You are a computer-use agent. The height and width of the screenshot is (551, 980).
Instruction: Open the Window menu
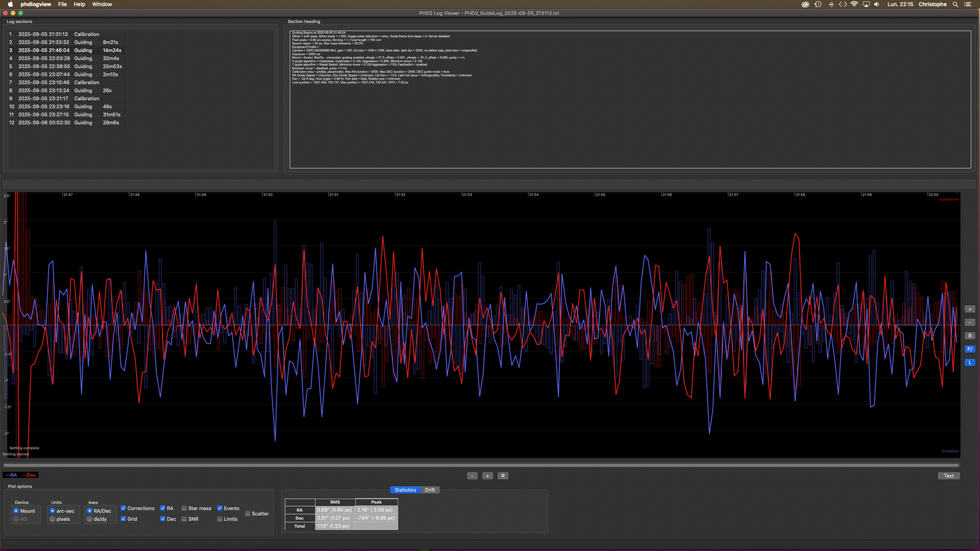click(x=102, y=5)
